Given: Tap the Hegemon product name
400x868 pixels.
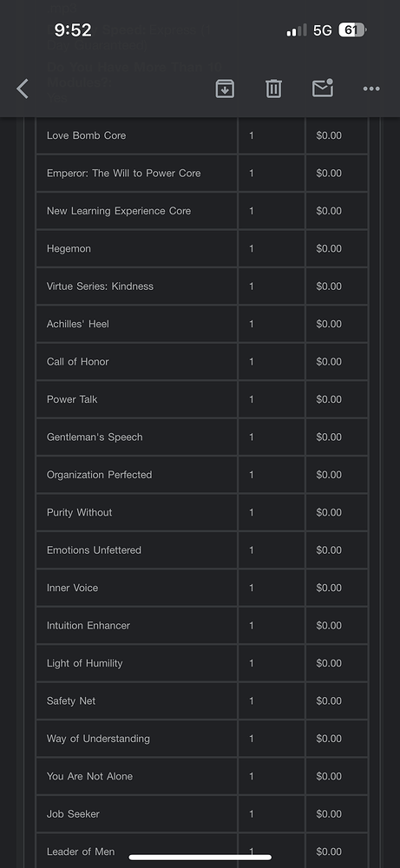Looking at the screenshot, I should click(69, 248).
